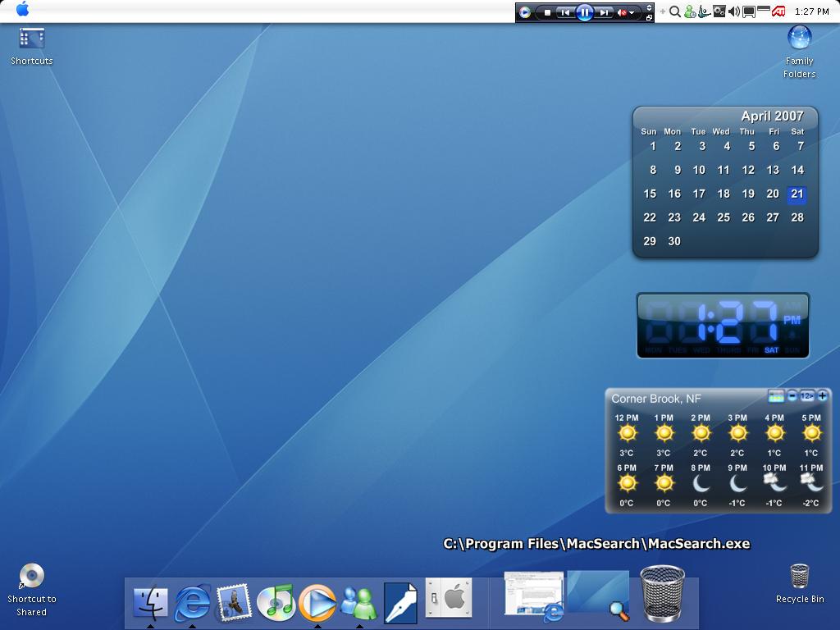Pause playback in the media toolbar

[x=585, y=11]
